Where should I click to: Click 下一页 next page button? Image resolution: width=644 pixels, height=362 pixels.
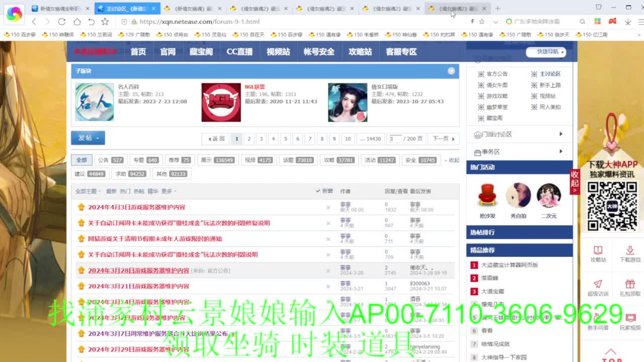point(443,139)
